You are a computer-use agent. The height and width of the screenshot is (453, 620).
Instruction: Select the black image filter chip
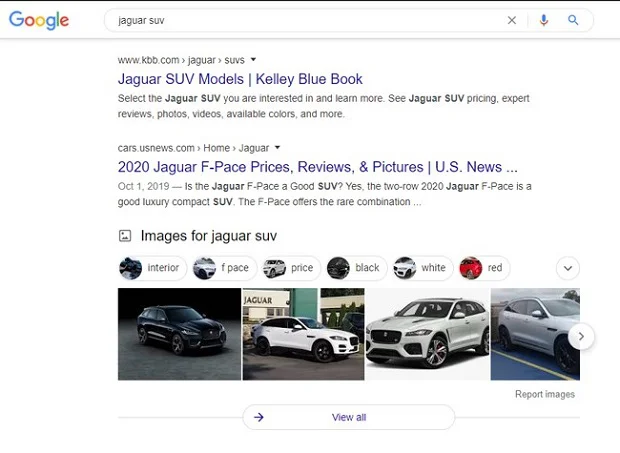(x=357, y=268)
